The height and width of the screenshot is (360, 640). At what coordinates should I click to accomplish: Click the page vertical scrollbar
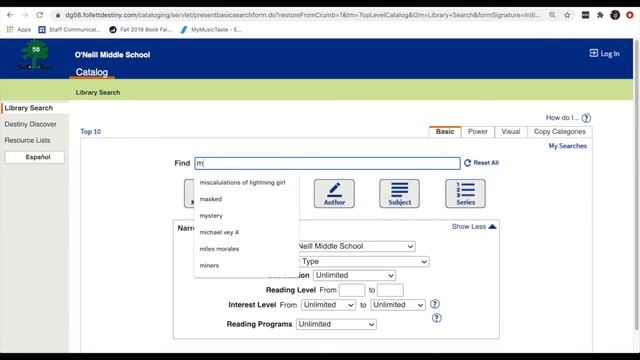[636, 184]
